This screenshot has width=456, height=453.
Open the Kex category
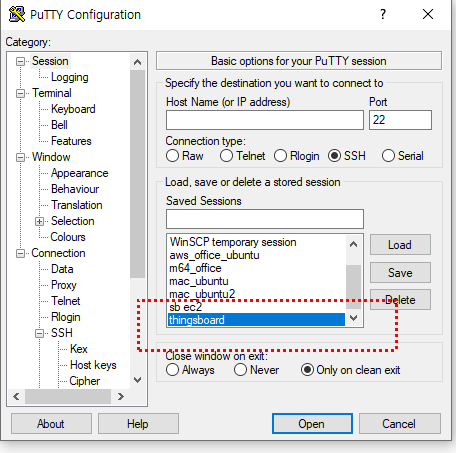click(x=79, y=349)
